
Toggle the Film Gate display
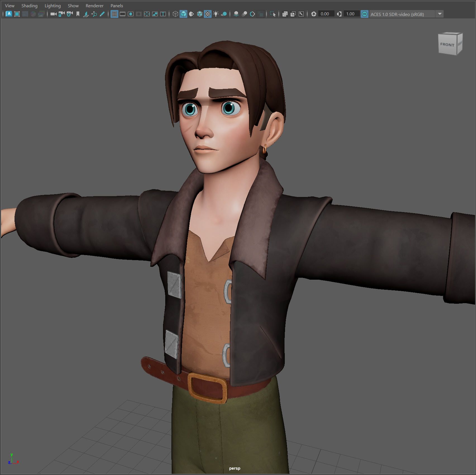click(123, 14)
